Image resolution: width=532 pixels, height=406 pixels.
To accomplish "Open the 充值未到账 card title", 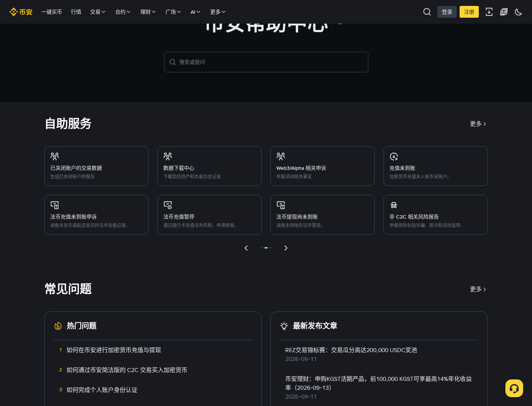I will (x=402, y=168).
